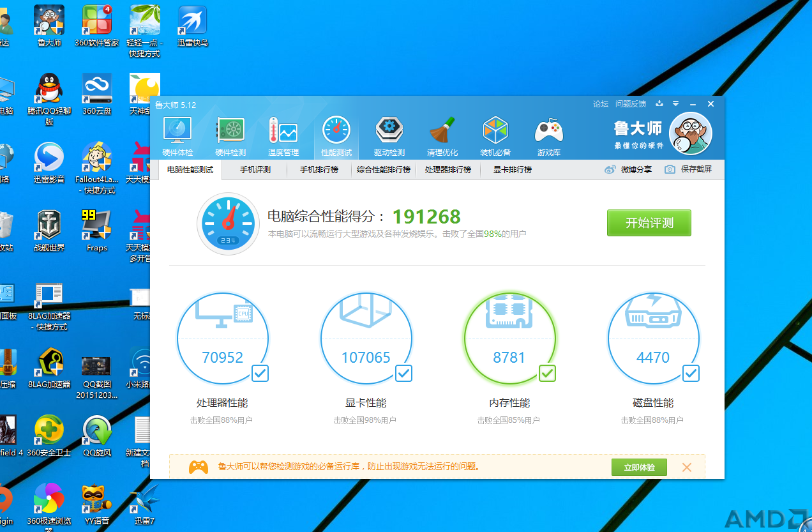Click the 保存截屏 camera icon
The width and height of the screenshot is (812, 532).
click(670, 170)
